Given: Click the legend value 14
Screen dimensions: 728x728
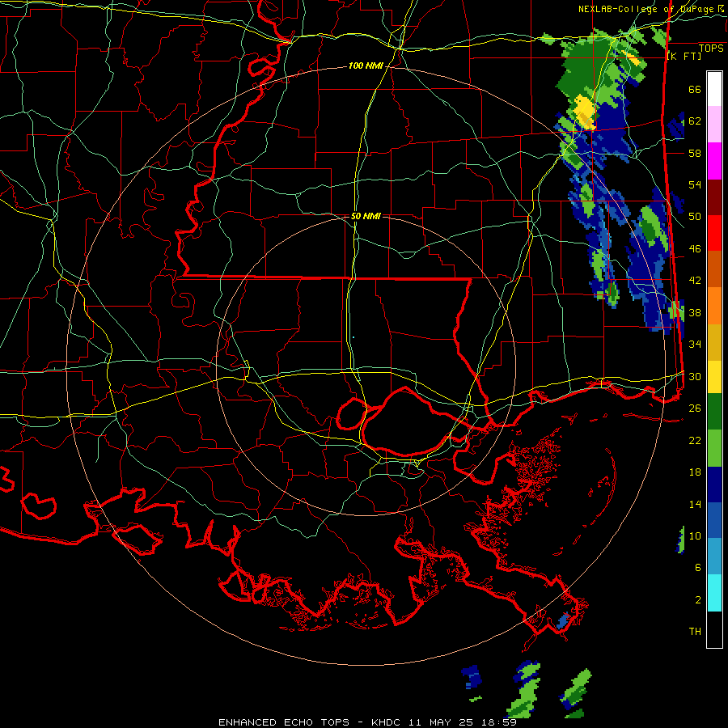Looking at the screenshot, I should pos(695,504).
